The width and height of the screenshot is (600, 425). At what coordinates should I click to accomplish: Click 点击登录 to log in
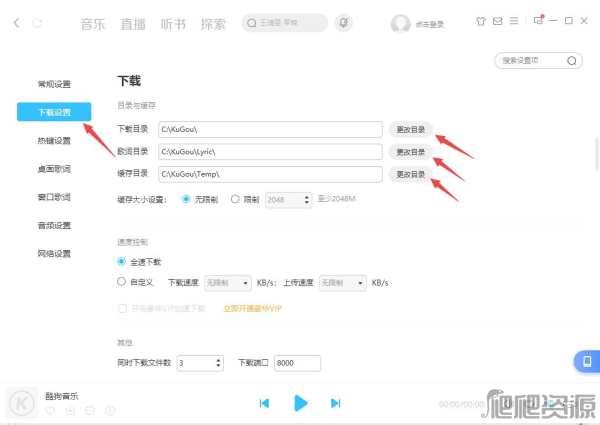429,24
